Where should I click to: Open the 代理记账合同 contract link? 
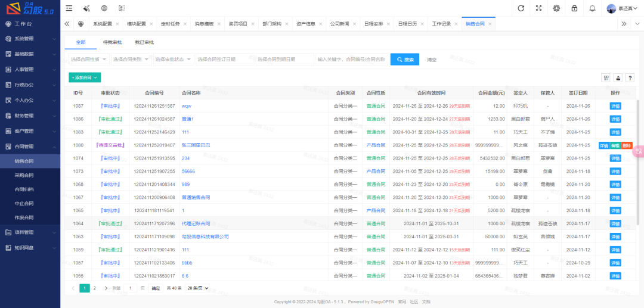pyautogui.click(x=196, y=223)
